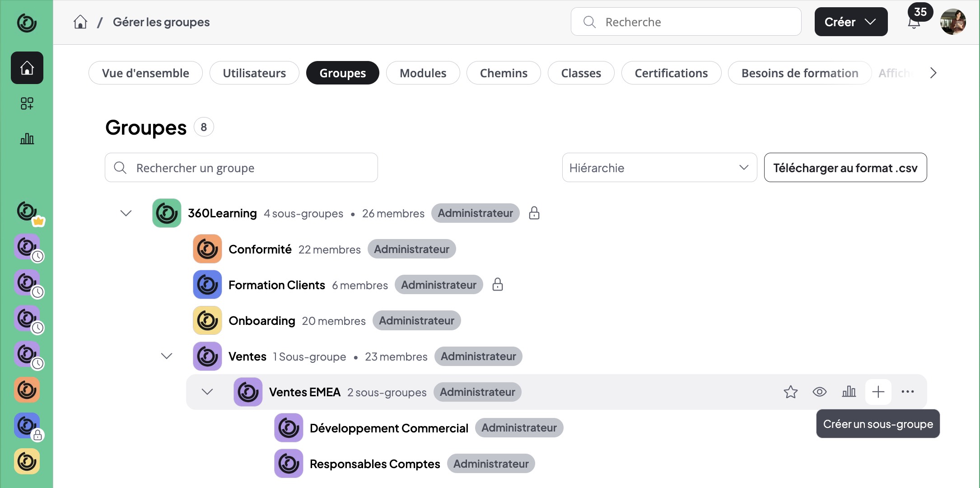Click the lock icon on the 360Learning row

534,213
